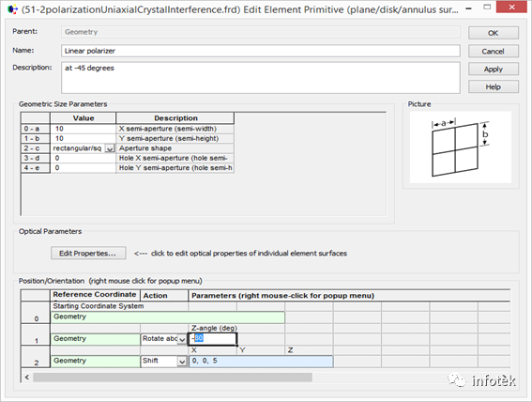The width and height of the screenshot is (532, 402).
Task: Confirm with the OK button
Action: (x=494, y=33)
